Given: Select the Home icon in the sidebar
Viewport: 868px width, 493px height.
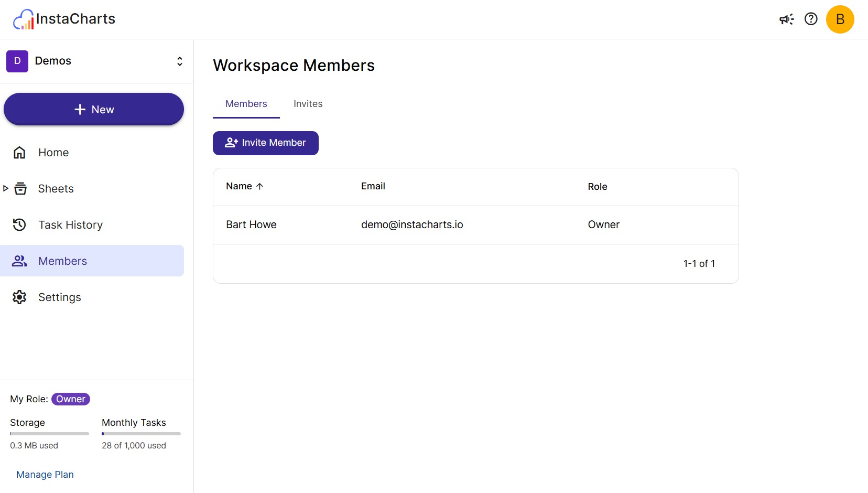Looking at the screenshot, I should 19,152.
